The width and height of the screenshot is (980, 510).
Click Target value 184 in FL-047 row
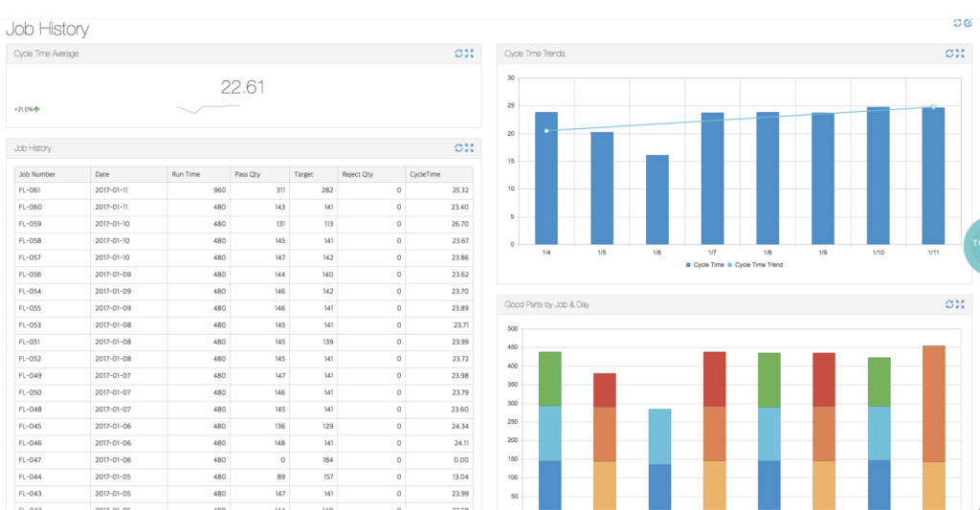click(327, 460)
